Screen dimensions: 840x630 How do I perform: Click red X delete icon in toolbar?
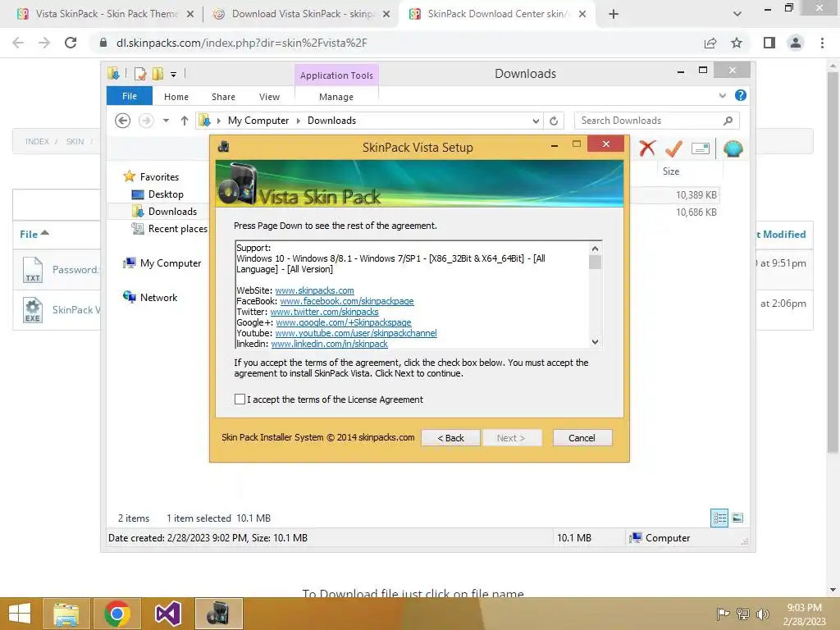tap(647, 148)
